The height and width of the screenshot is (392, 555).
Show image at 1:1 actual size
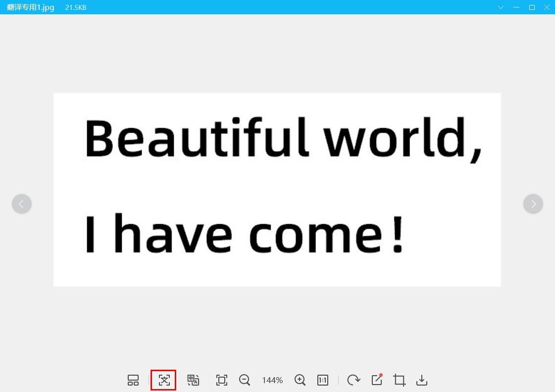[323, 380]
